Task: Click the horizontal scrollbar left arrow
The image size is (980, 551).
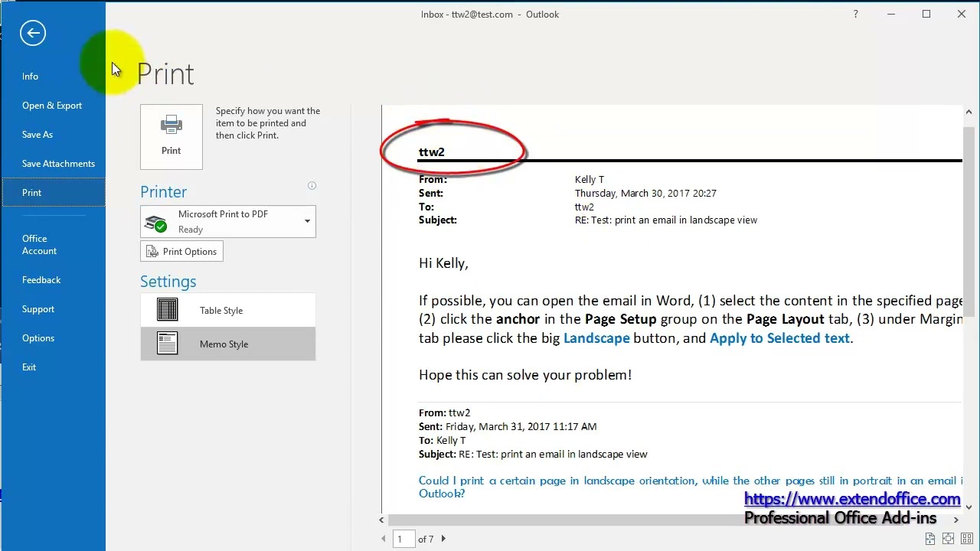Action: tap(382, 520)
